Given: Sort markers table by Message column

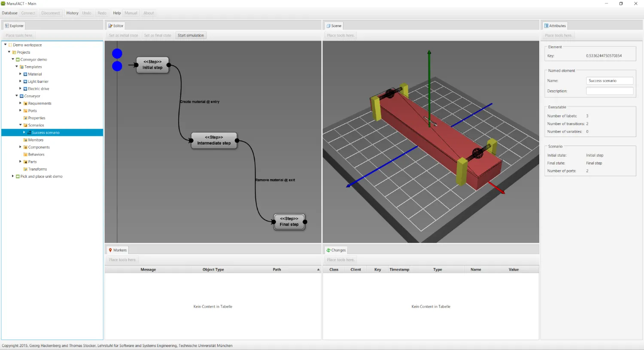Looking at the screenshot, I should [148, 270].
